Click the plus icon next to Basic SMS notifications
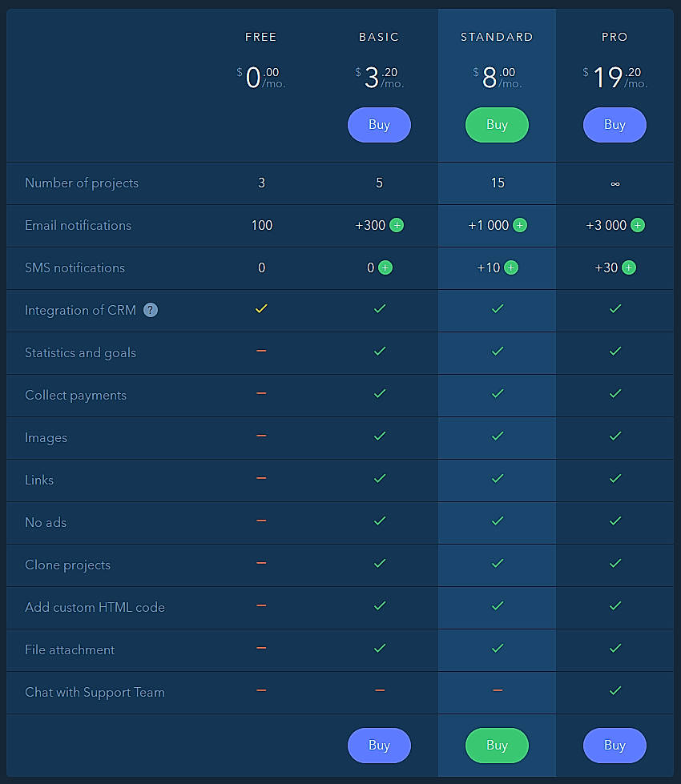 click(386, 267)
